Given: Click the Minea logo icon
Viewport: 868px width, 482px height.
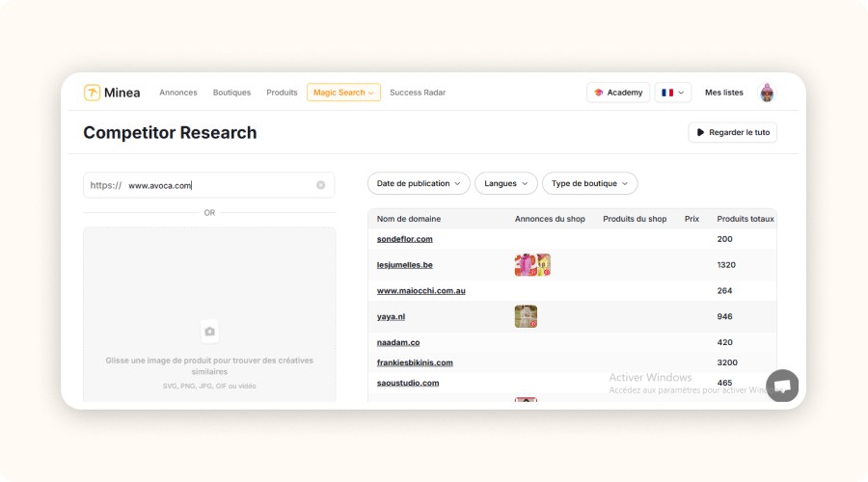Looking at the screenshot, I should (x=92, y=93).
